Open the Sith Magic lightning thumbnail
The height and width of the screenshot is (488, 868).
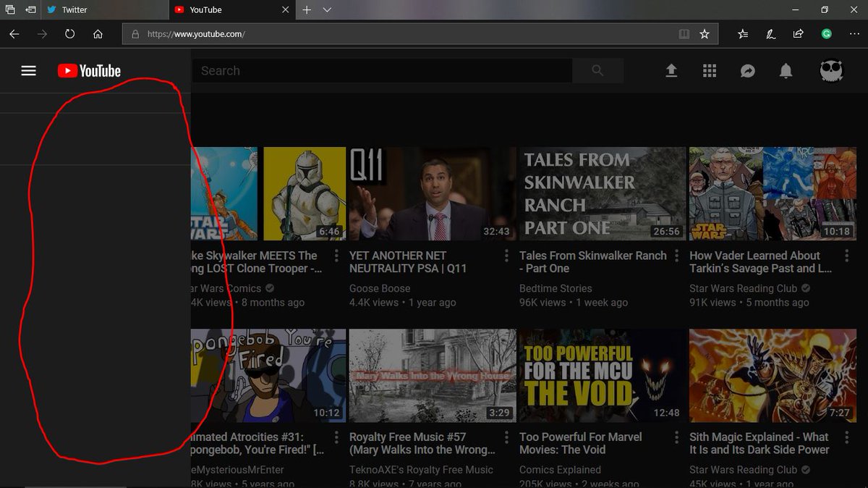[x=772, y=376]
